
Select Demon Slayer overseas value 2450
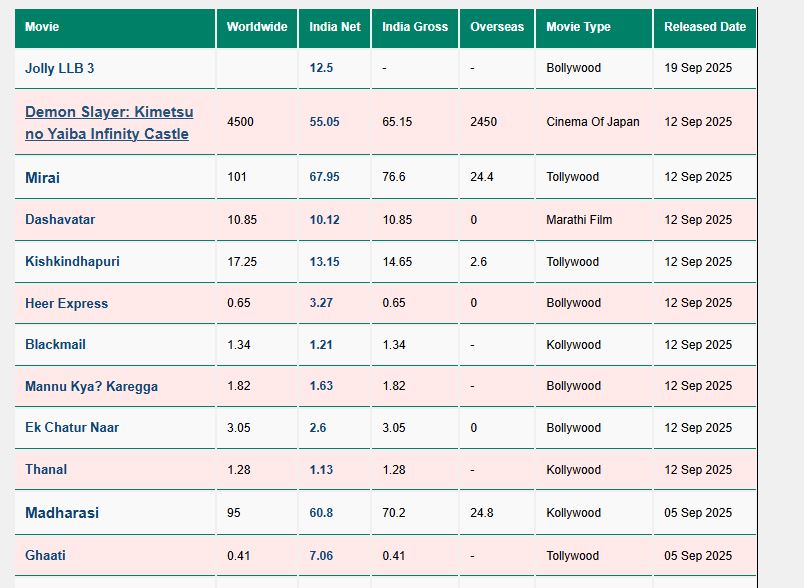pyautogui.click(x=484, y=122)
